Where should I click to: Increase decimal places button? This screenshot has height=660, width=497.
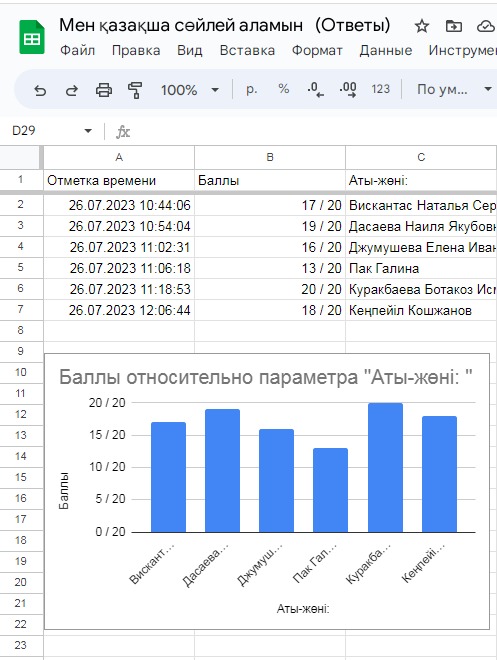pyautogui.click(x=348, y=89)
